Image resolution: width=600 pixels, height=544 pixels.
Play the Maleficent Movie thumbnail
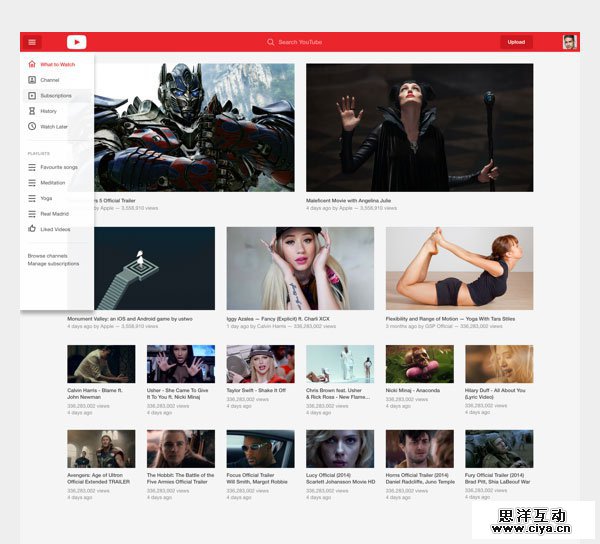click(419, 128)
